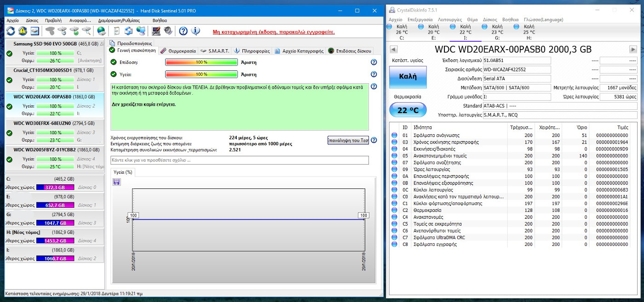Viewport: 644px width, 302px height.
Task: Click the blue question mark help toolbar icon
Action: (183, 31)
